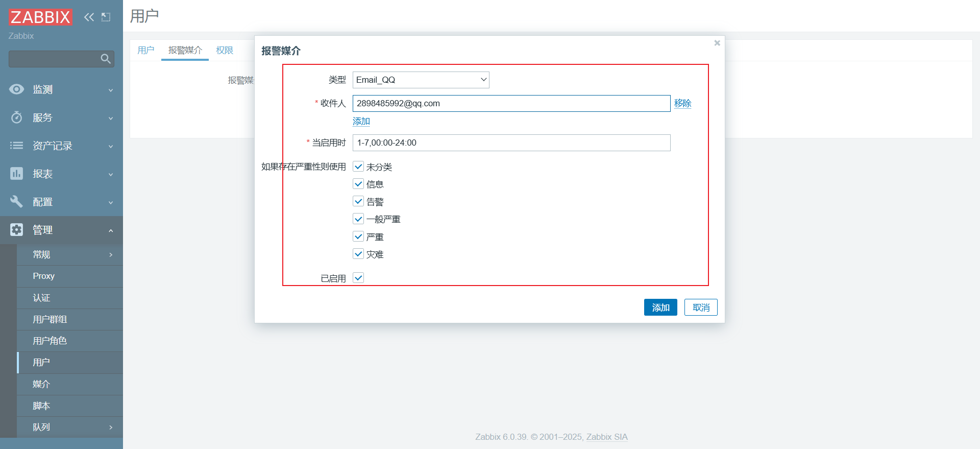Click the wrench icon for 配置
The width and height of the screenshot is (980, 449).
pyautogui.click(x=16, y=202)
